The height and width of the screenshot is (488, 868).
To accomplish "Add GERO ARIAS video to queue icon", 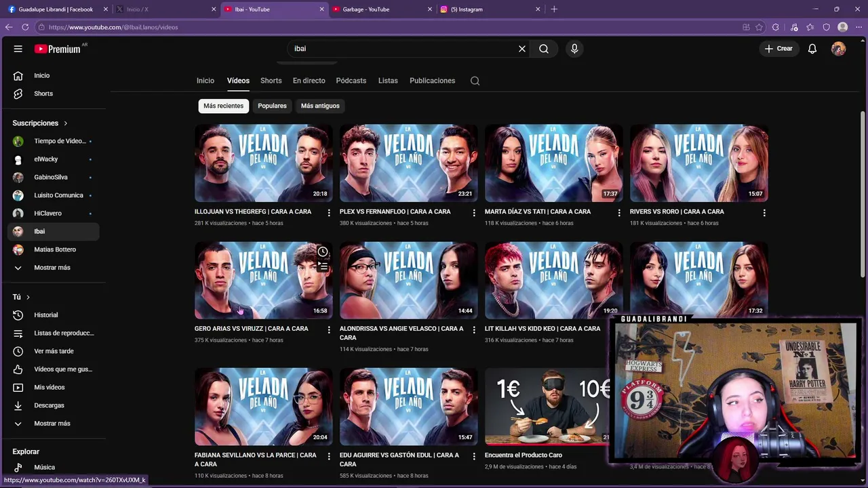I will pyautogui.click(x=323, y=267).
